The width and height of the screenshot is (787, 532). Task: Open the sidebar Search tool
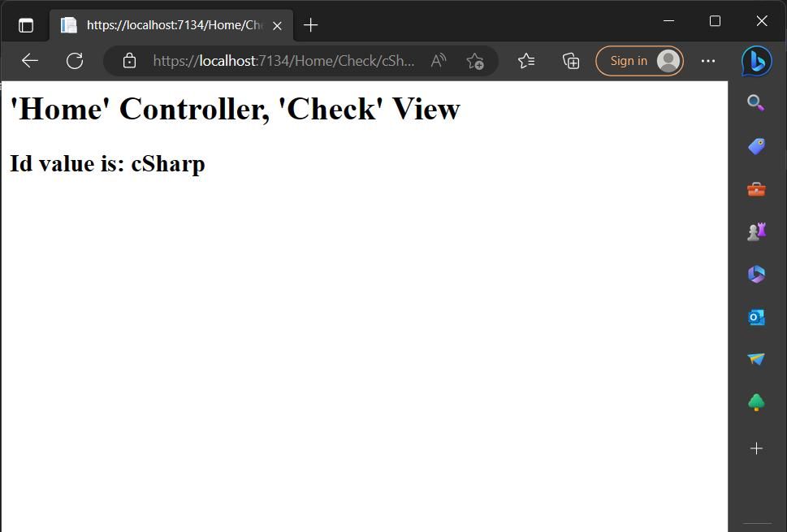[756, 102]
